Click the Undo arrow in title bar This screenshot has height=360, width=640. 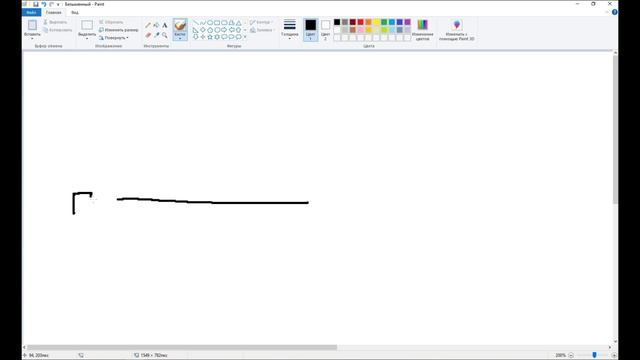[x=44, y=4]
